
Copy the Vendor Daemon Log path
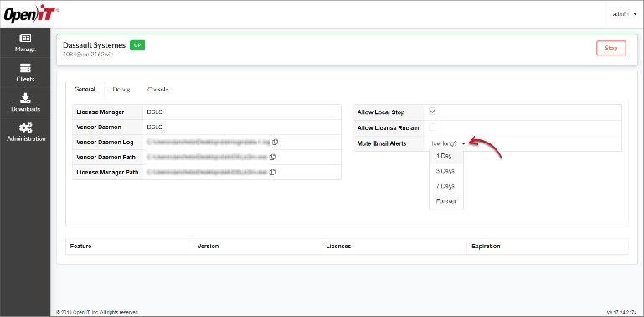[x=276, y=142]
